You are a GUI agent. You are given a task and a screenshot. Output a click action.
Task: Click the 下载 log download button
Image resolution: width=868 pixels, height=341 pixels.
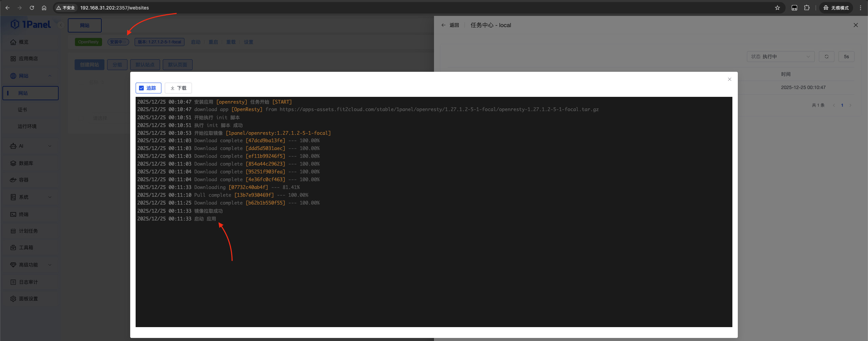[178, 88]
